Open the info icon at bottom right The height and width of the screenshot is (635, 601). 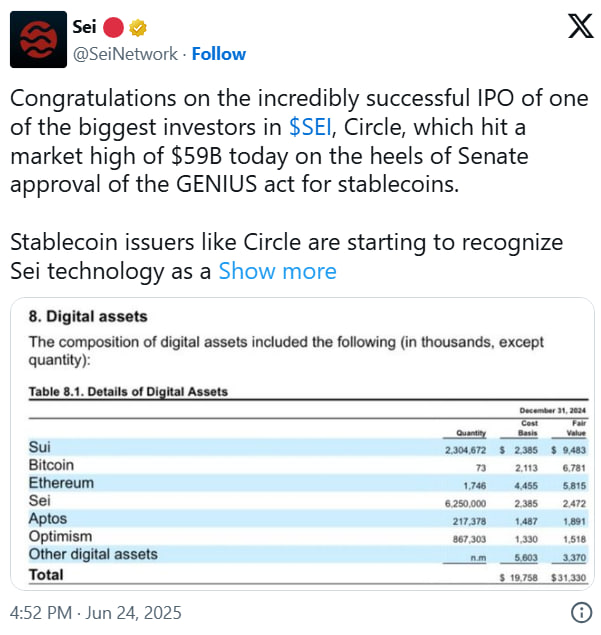tap(580, 611)
